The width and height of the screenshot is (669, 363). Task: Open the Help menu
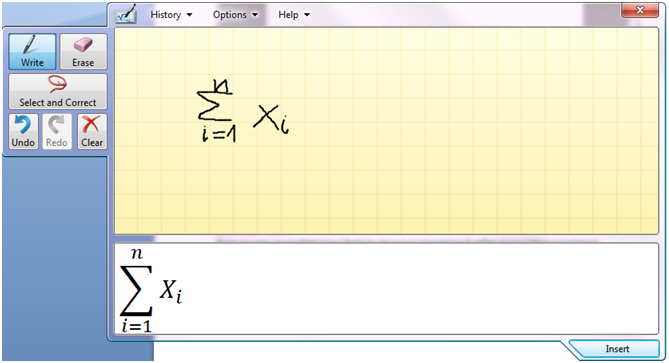294,15
